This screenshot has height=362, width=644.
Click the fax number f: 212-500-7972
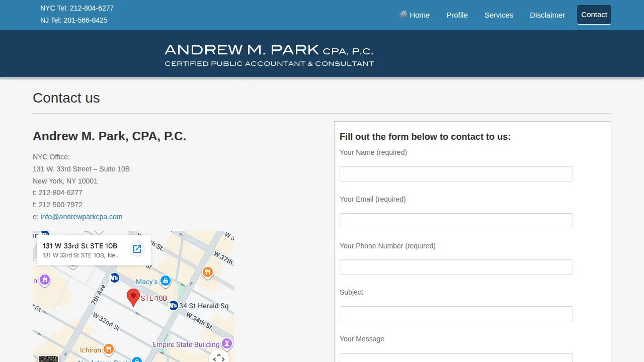coord(57,205)
